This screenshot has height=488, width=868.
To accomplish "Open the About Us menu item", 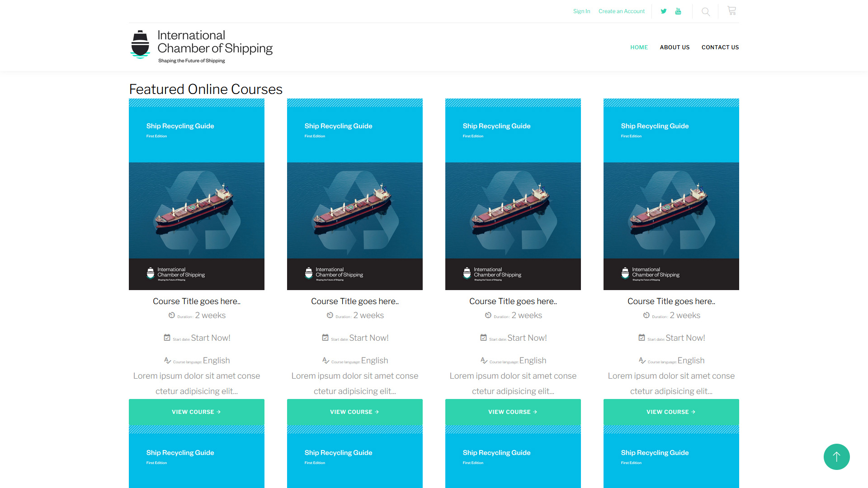I will 675,47.
